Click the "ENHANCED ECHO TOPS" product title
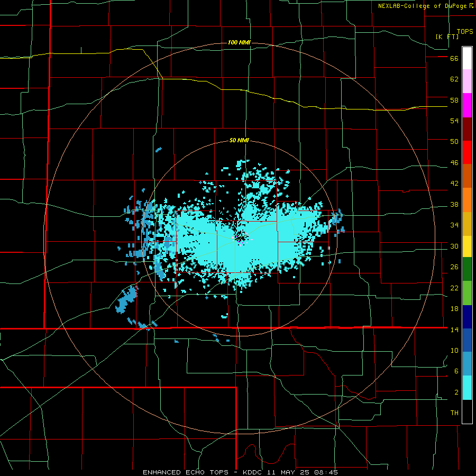Viewport: 476px width, 476px height. point(186,472)
